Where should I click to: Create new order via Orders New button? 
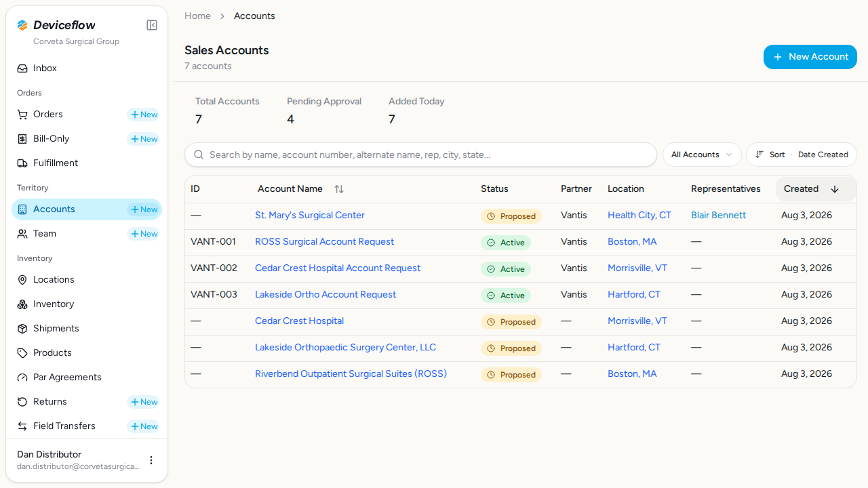point(144,115)
